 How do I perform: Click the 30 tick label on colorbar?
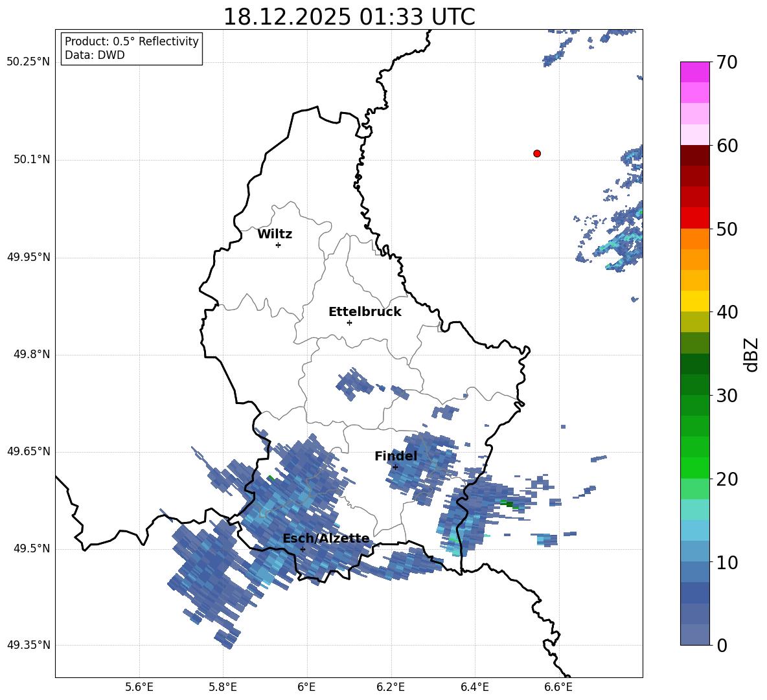click(x=727, y=396)
